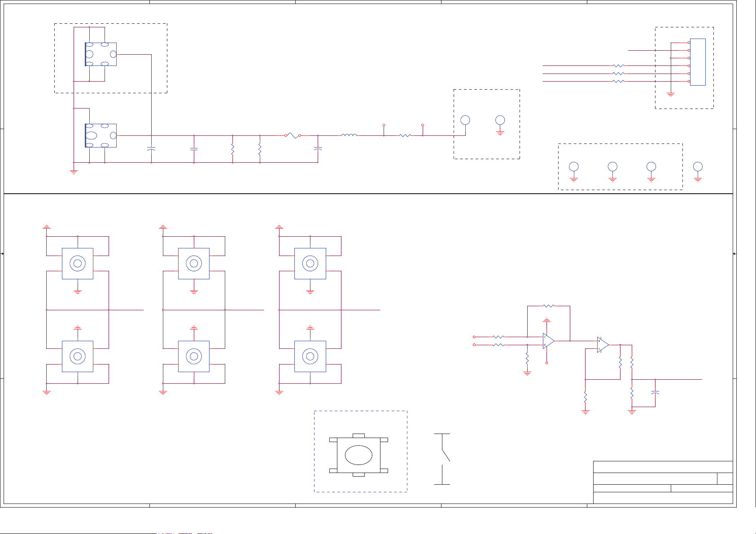Viewport: 756px width, 534px height.
Task: Click the last grounded pad in the three-pad box
Action: click(651, 167)
